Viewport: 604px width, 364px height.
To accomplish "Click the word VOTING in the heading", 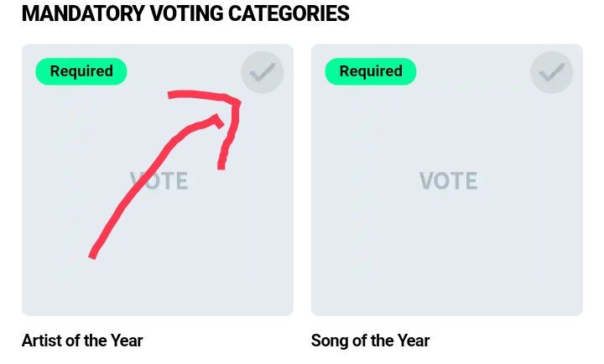I will coord(186,13).
